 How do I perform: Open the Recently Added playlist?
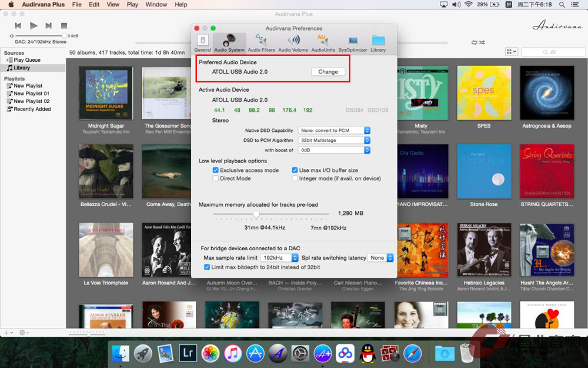tap(32, 110)
